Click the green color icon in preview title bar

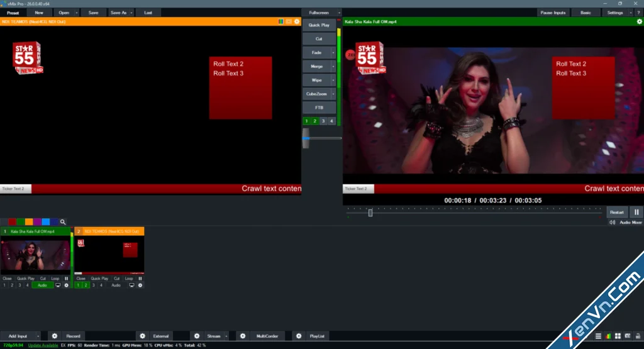pyautogui.click(x=281, y=21)
